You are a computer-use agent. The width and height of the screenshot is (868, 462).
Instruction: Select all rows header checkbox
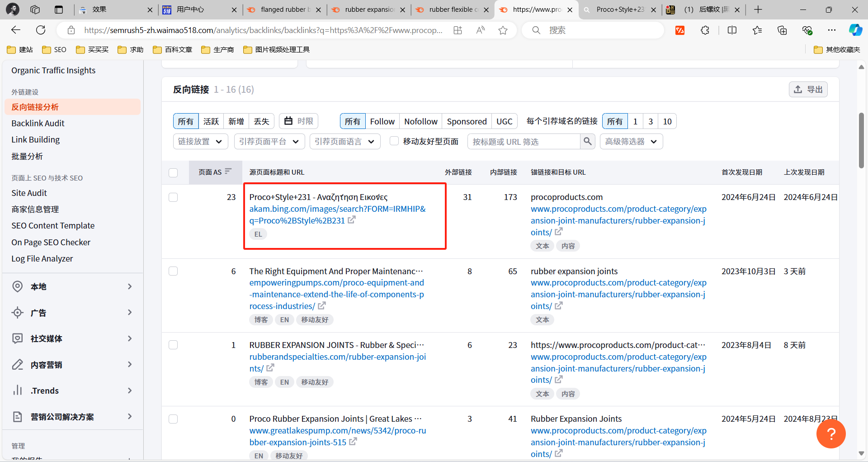tap(173, 173)
